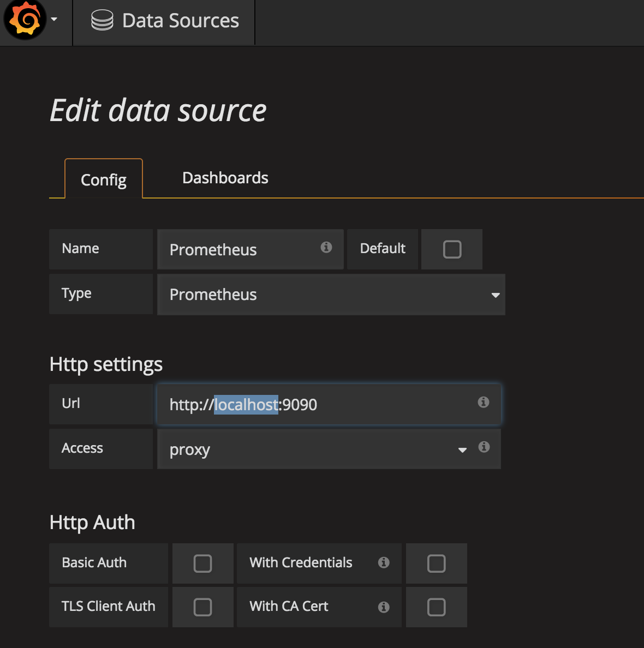Open the Type dropdown set to Prometheus

tap(331, 294)
